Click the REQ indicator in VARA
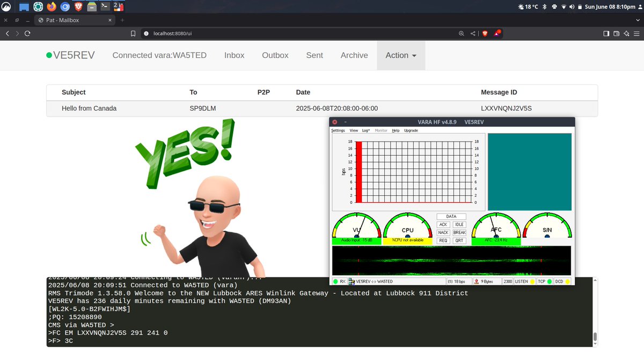This screenshot has width=644, height=362. (x=443, y=241)
